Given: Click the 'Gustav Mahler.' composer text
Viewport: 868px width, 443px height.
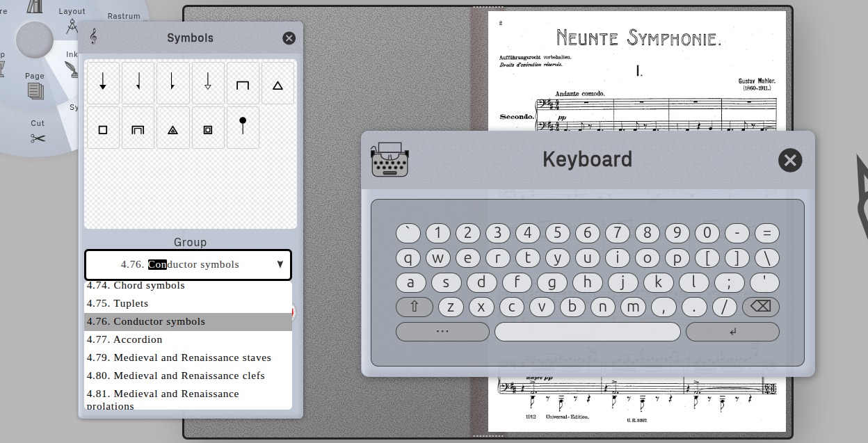Looking at the screenshot, I should (757, 81).
